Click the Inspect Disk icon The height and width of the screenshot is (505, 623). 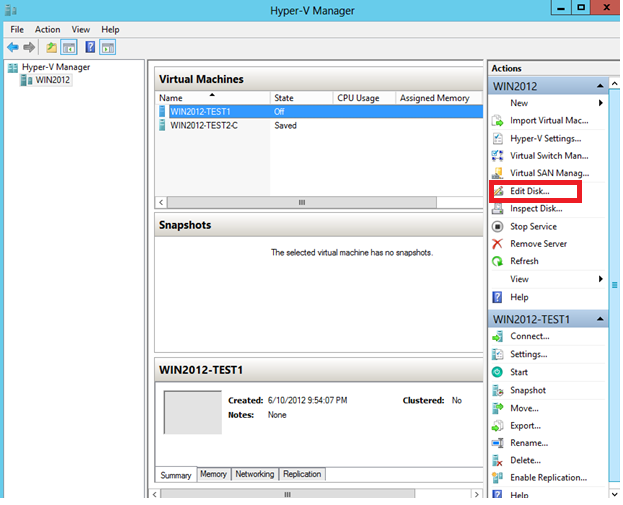tap(497, 209)
